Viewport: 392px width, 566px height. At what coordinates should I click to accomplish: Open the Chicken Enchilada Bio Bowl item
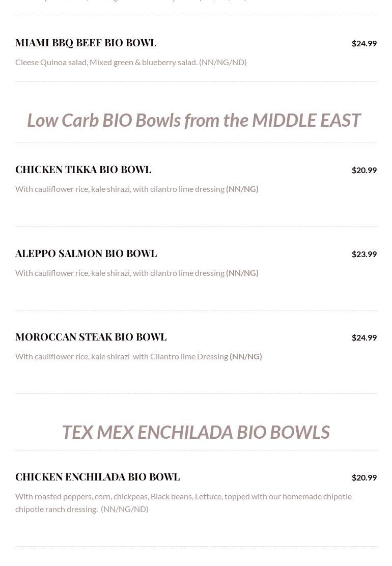point(97,477)
